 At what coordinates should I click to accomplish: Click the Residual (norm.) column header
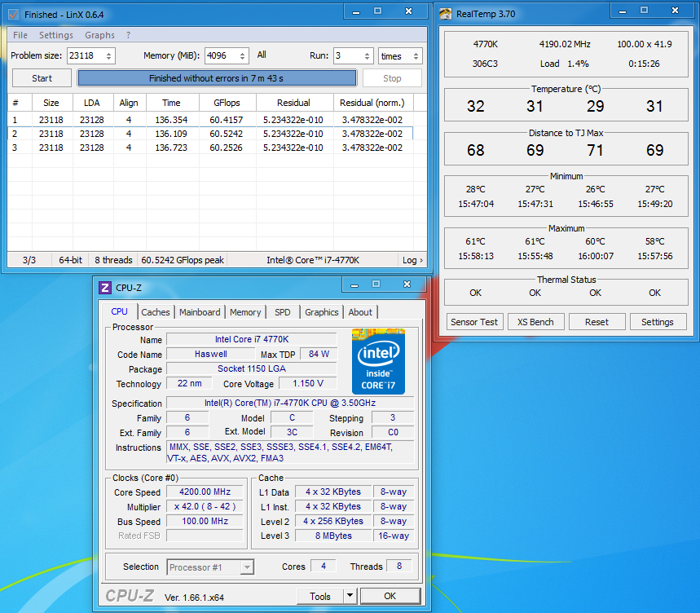coord(373,103)
